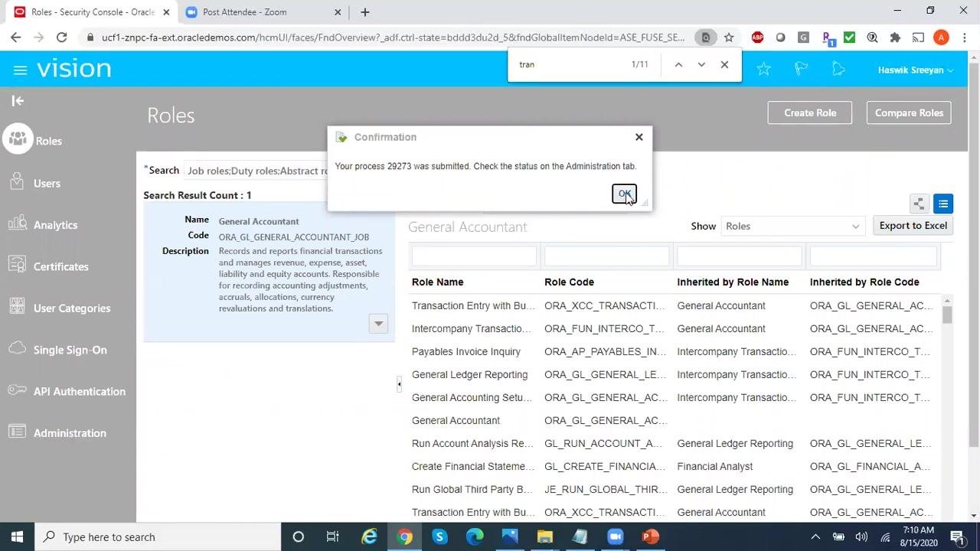The image size is (980, 551).
Task: Switch to table view of role hierarchy
Action: point(943,204)
